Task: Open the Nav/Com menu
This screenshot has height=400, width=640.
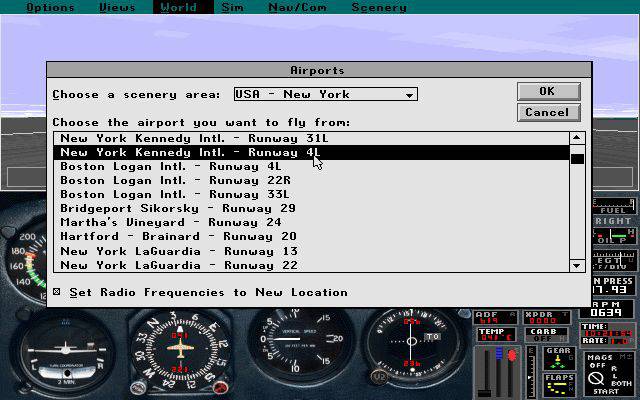Action: tap(297, 7)
